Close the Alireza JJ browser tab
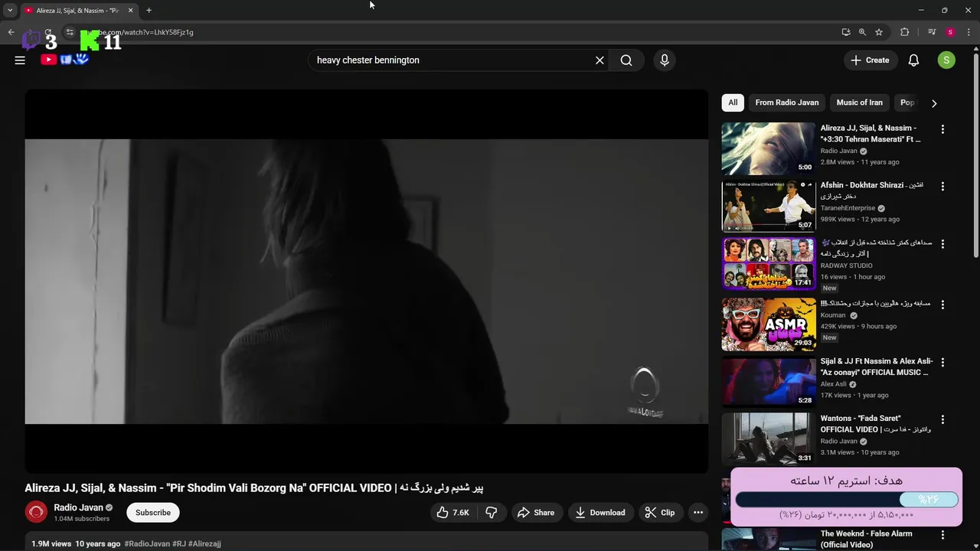This screenshot has height=551, width=980. click(130, 11)
